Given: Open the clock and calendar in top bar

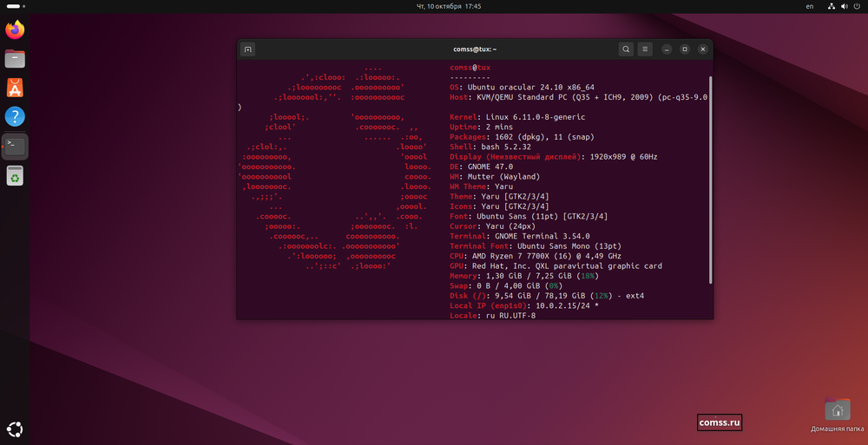Looking at the screenshot, I should pos(449,6).
